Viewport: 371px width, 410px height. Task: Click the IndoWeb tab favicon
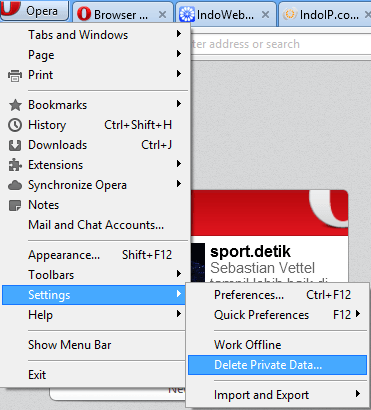click(x=187, y=14)
